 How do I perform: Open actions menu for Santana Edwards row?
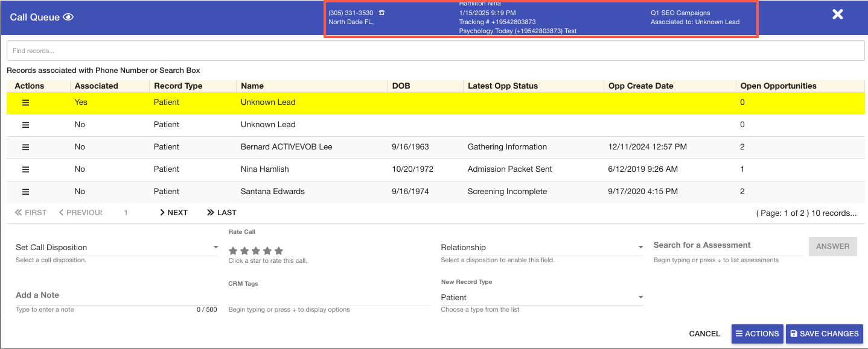(25, 192)
